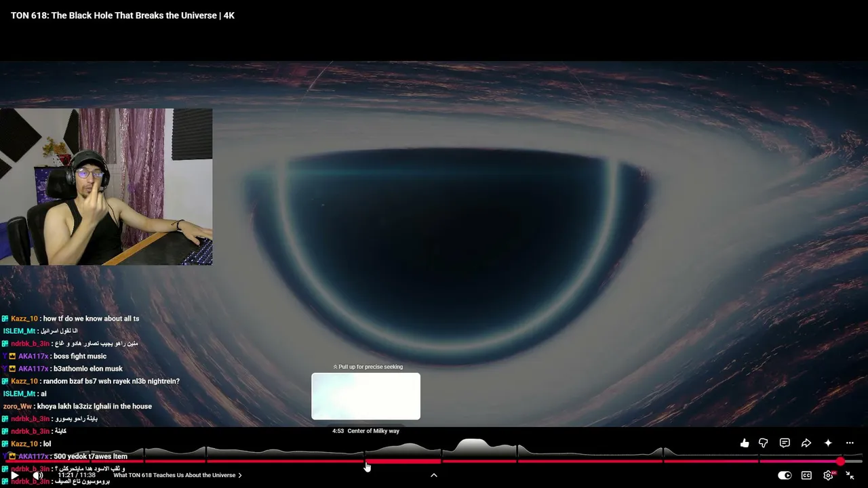The width and height of the screenshot is (868, 488).
Task: Click the '4:53 Center of Milky way' chapter label
Action: [x=366, y=431]
